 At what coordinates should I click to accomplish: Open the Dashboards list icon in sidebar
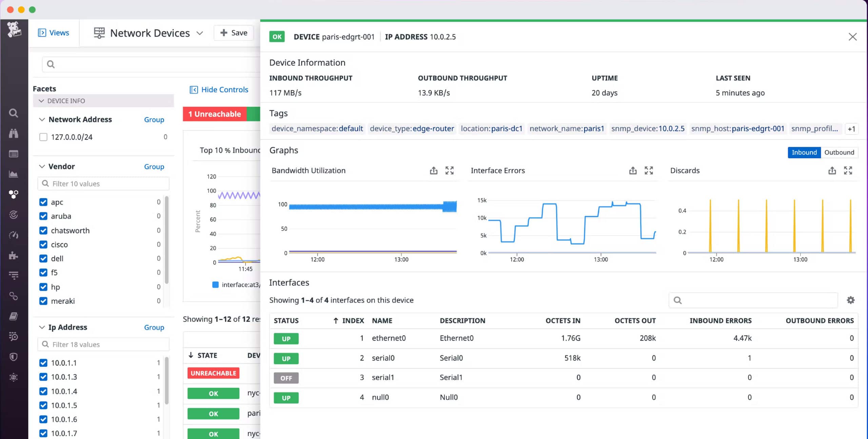[x=14, y=154]
